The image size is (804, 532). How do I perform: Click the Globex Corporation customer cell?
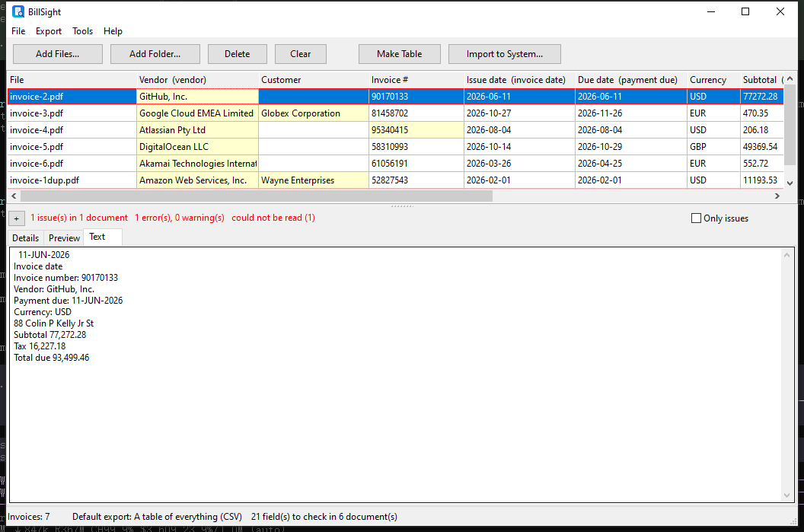(x=313, y=113)
